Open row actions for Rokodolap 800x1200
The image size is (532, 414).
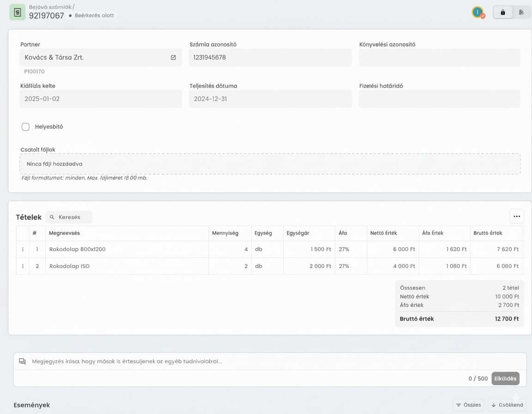pos(22,249)
